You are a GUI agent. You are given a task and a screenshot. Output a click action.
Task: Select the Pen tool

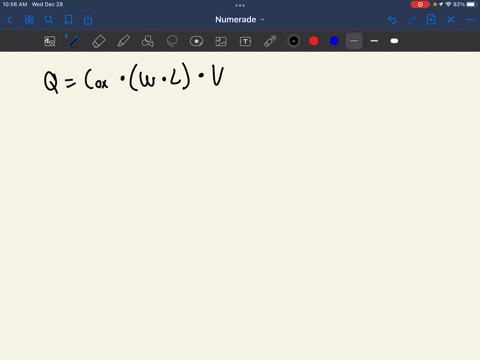point(74,41)
